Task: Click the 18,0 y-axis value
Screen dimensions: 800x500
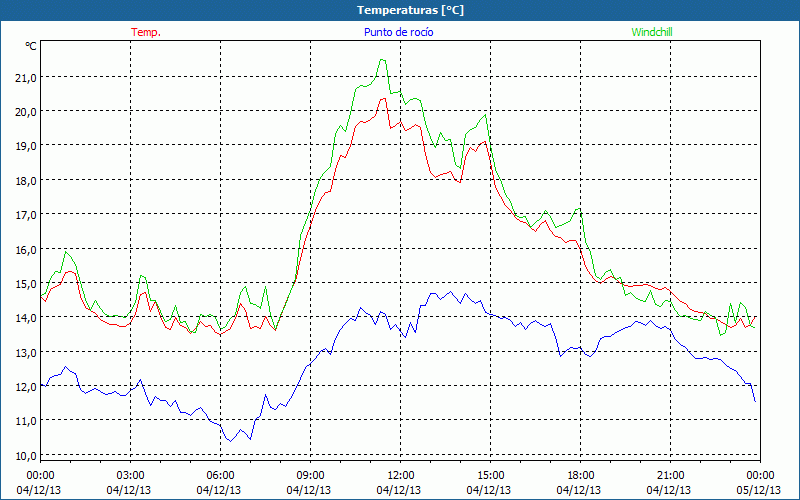Action: coord(27,181)
